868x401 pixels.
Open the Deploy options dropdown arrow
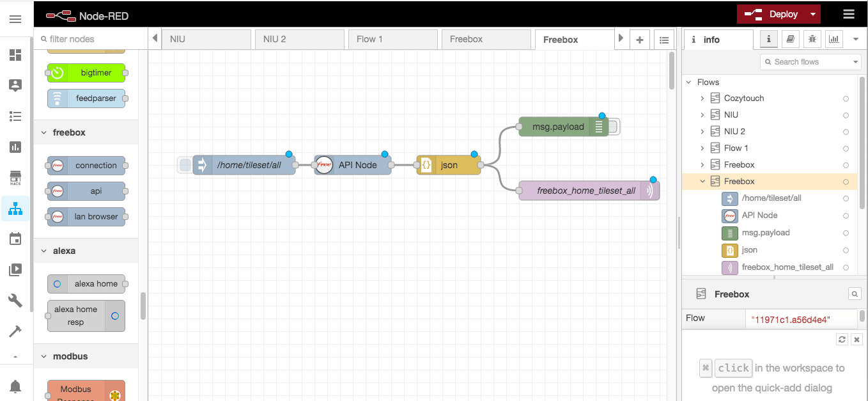813,14
